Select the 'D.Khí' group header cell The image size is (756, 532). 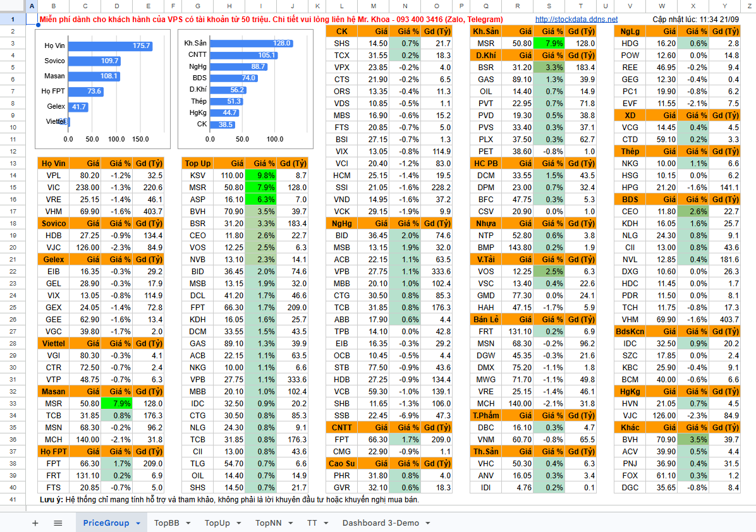point(486,56)
